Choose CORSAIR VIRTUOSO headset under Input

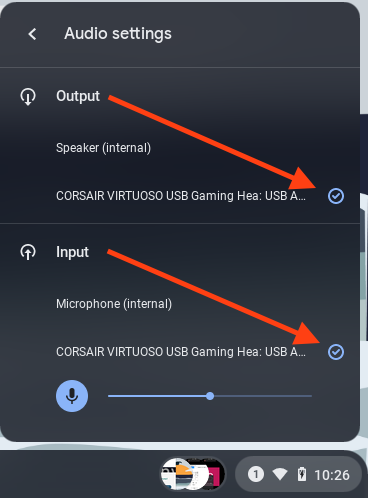tap(181, 352)
